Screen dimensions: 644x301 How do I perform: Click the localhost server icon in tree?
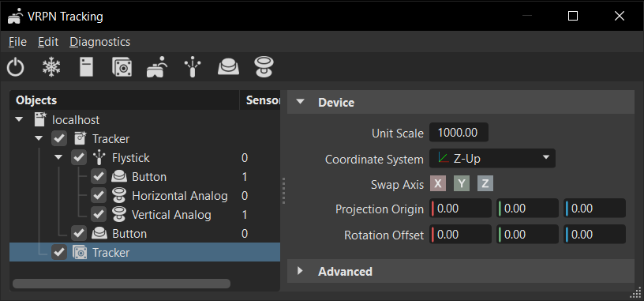39,119
